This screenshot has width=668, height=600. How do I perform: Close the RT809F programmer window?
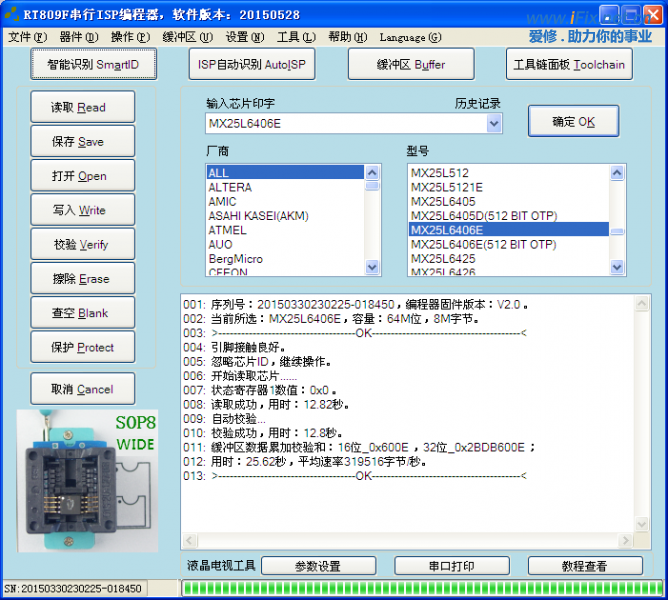tap(652, 15)
